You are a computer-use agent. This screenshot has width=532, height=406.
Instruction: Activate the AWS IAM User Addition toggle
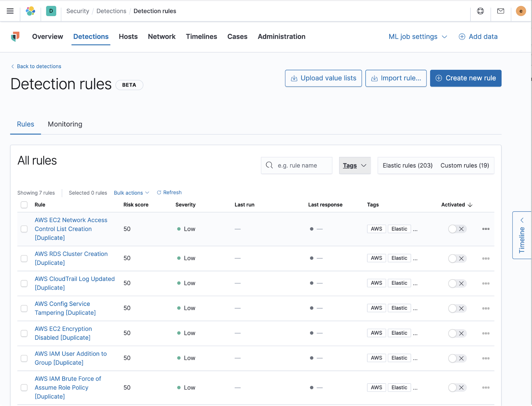click(457, 358)
